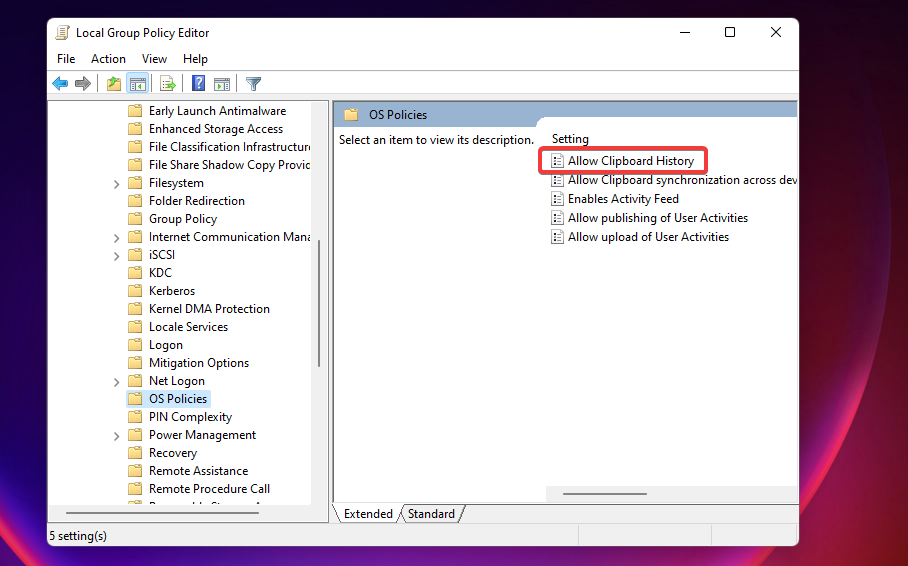The width and height of the screenshot is (908, 566).
Task: Click the Filter funnel toolbar icon
Action: (x=254, y=84)
